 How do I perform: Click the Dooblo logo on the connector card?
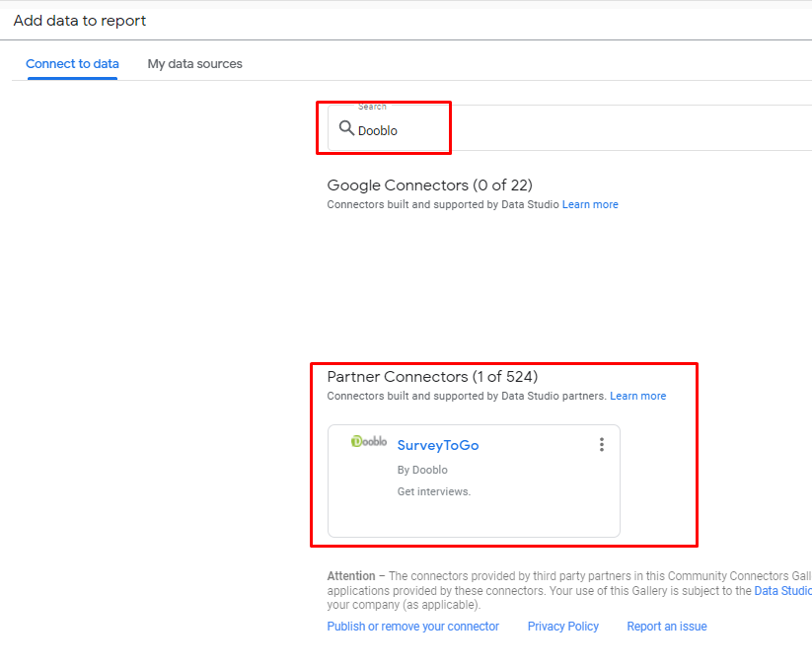click(369, 441)
